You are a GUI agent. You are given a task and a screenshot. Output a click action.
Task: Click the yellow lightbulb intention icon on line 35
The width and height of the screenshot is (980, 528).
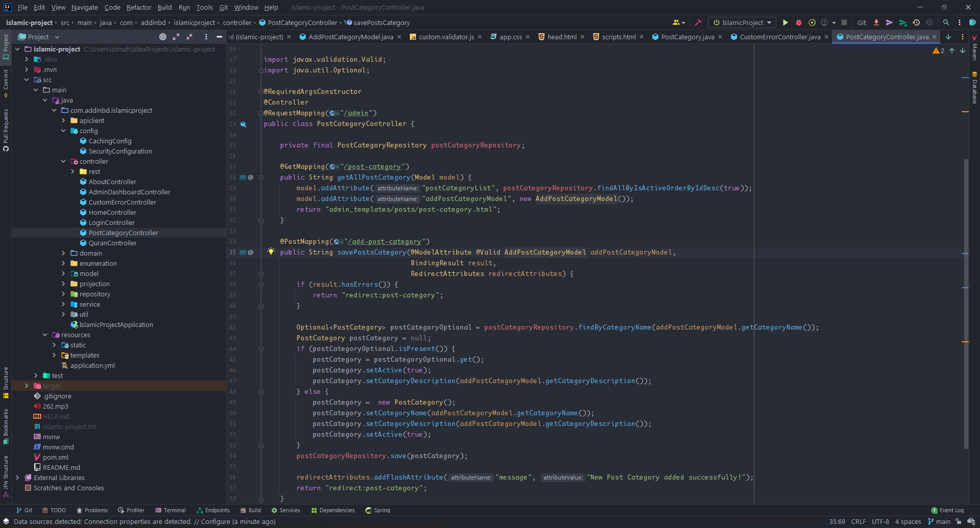[x=271, y=252]
